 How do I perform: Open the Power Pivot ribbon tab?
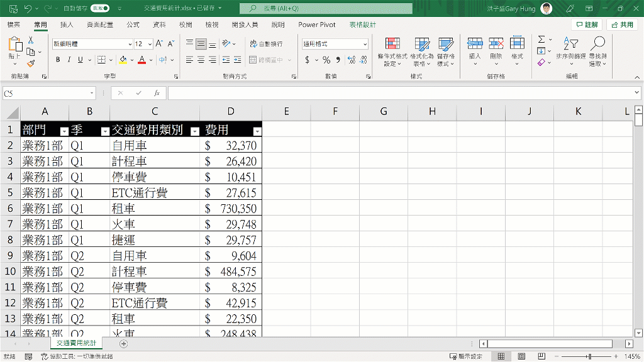pyautogui.click(x=317, y=25)
